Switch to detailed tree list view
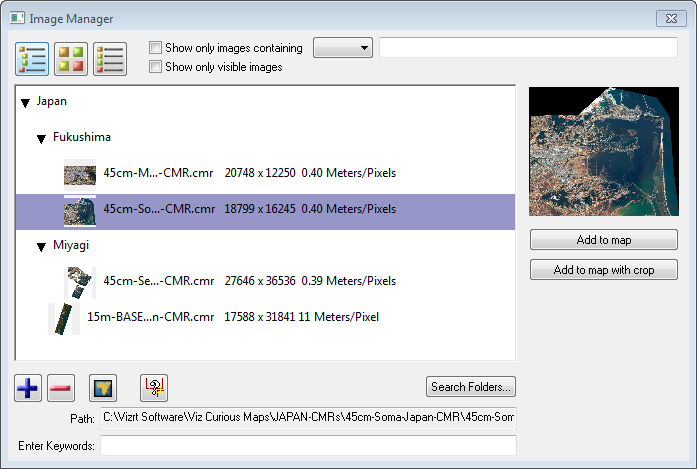Screen dimensions: 697x469 [x=33, y=59]
